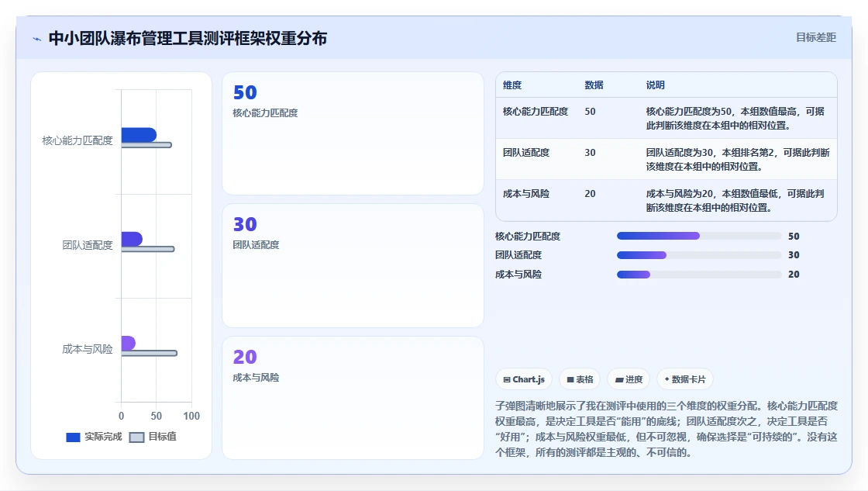Select the 核心能力匹配度 table row cell
Viewport: 868px width, 491px height.
point(536,112)
